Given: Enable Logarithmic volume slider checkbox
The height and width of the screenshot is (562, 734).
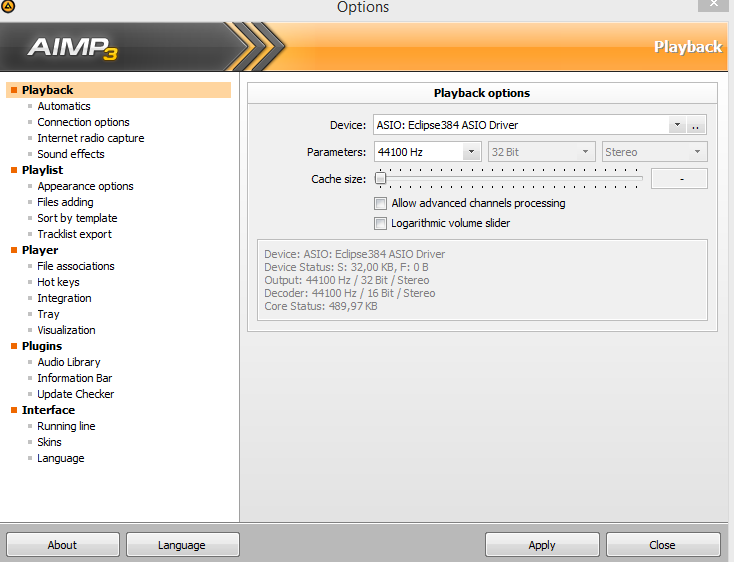Looking at the screenshot, I should pyautogui.click(x=380, y=223).
